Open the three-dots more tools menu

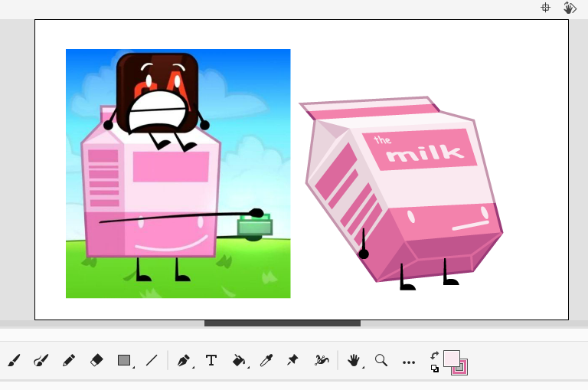[408, 362]
